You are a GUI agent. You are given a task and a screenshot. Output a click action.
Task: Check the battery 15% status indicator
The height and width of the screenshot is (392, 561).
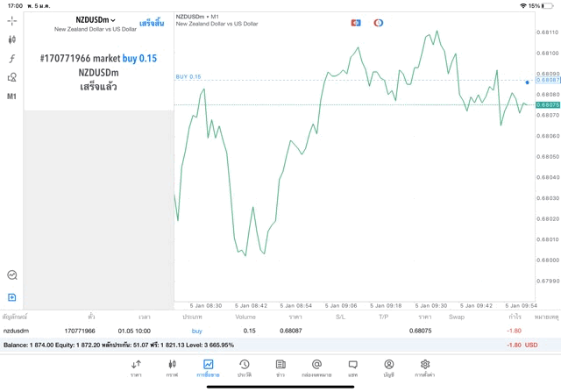pyautogui.click(x=541, y=6)
